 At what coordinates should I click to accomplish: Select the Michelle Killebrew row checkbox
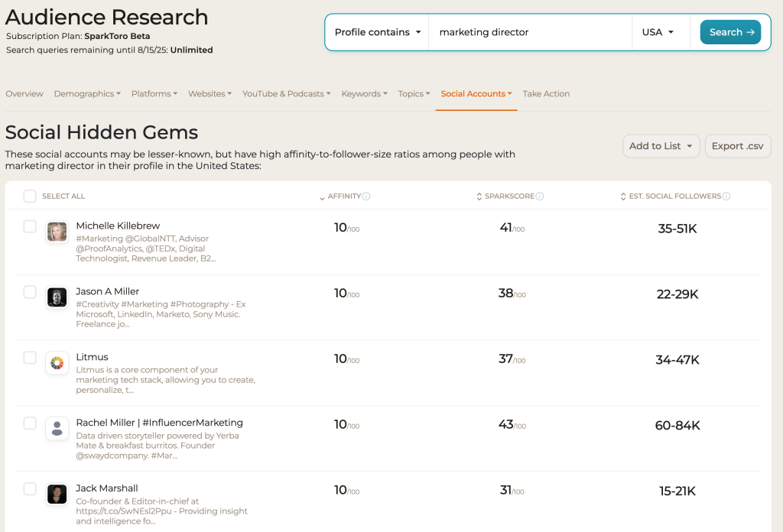(x=30, y=226)
